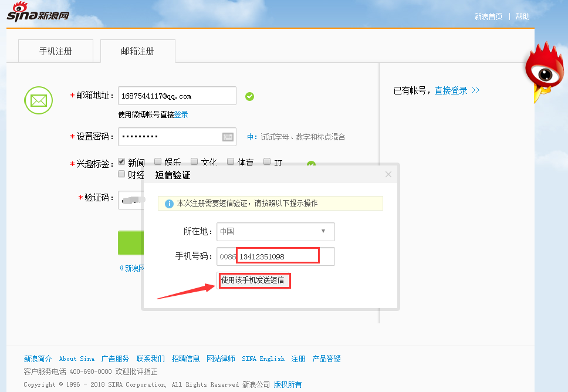Click the double-arrow next to 直接登录
Image resolution: width=568 pixels, height=392 pixels.
476,90
